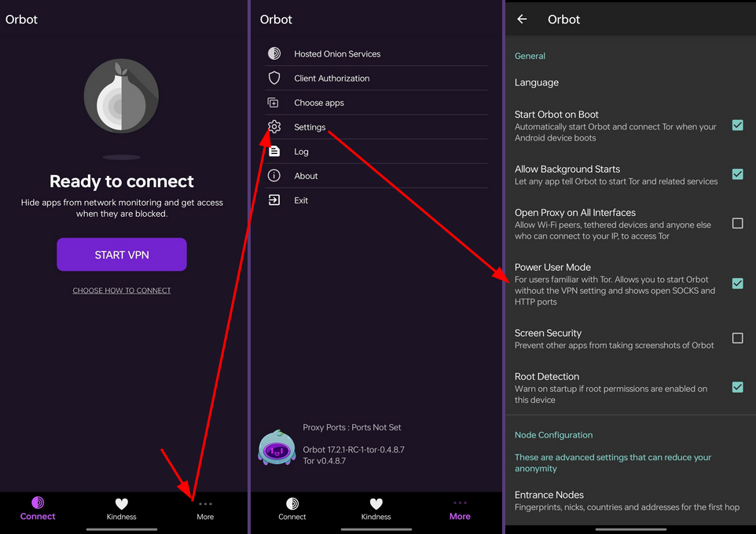Click Power User Mode label
The width and height of the screenshot is (756, 534).
coord(552,267)
